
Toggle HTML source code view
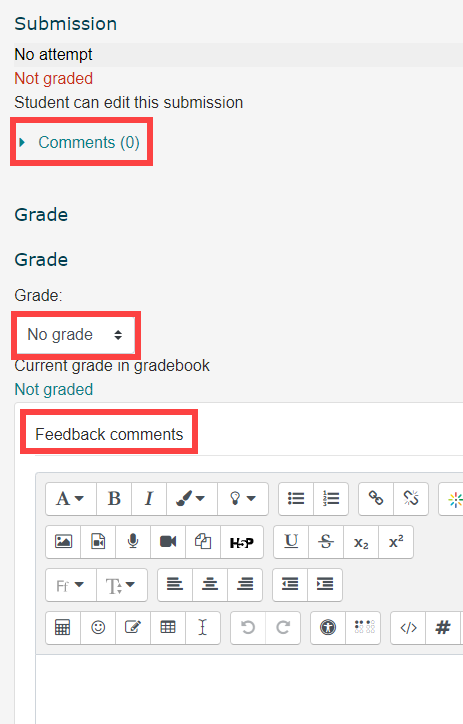(408, 627)
